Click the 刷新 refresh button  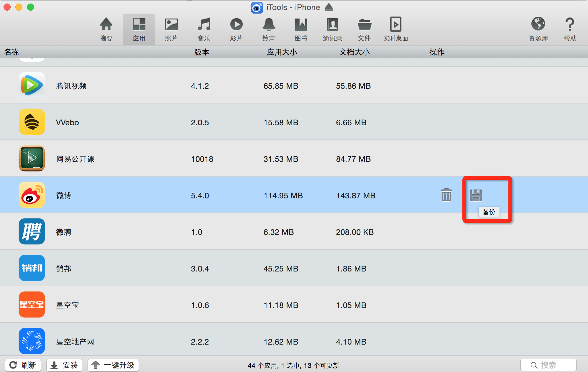23,365
